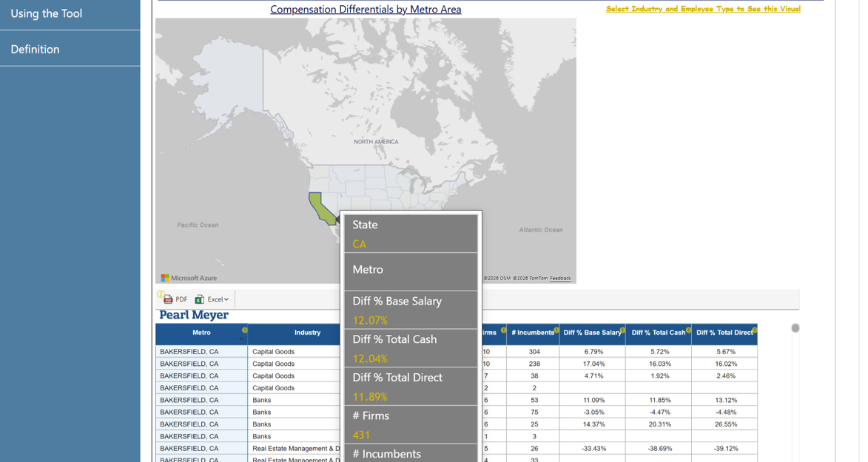868x462 pixels.
Task: Click the Excel export icon
Action: coord(200,299)
